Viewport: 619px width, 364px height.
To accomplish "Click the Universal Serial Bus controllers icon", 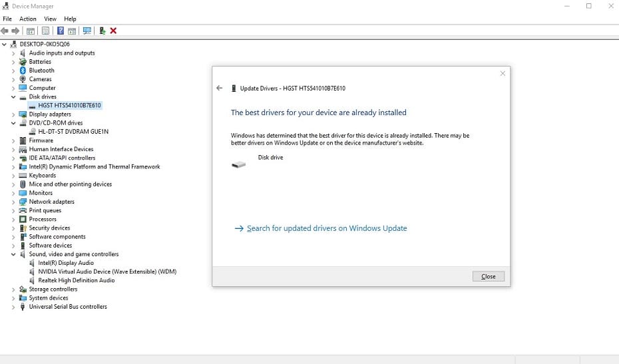I will pos(23,307).
